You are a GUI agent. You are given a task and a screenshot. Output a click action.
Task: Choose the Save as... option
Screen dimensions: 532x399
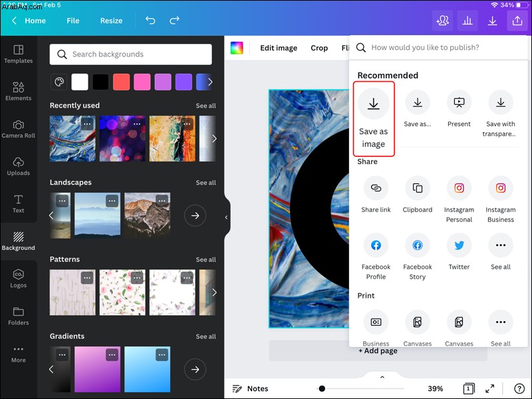(x=418, y=108)
